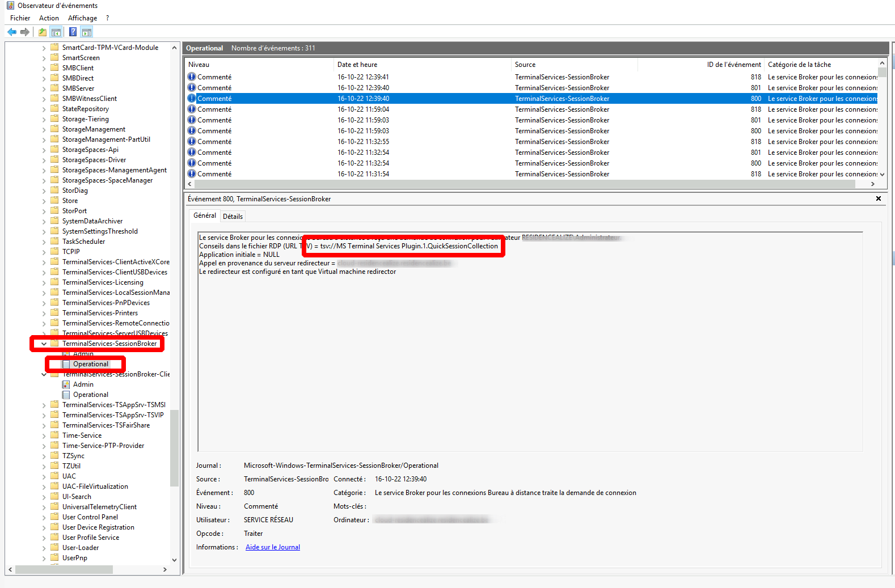Select the event 818 logged at 12:39:41
The width and height of the screenshot is (895, 588).
pos(363,77)
